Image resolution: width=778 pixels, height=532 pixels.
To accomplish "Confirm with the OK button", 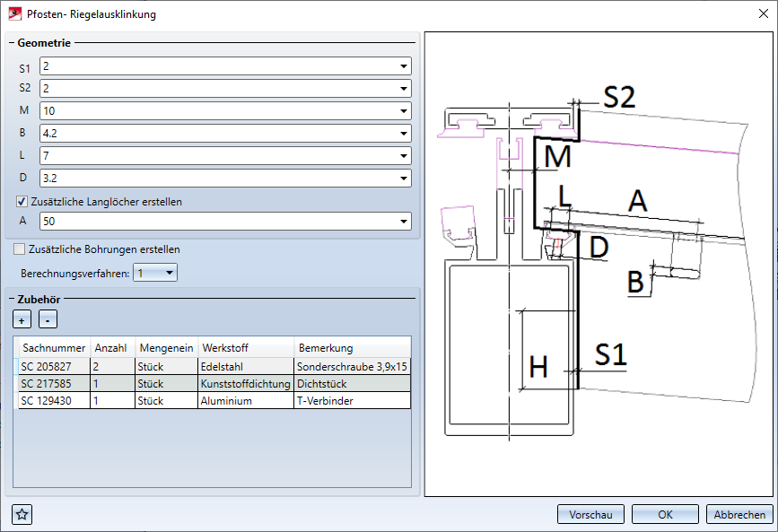I will 665,514.
